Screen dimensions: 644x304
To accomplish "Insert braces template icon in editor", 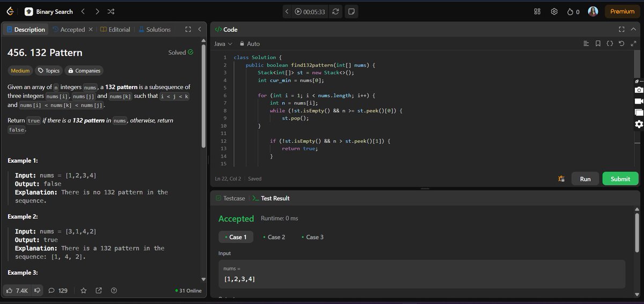I will 610,44.
